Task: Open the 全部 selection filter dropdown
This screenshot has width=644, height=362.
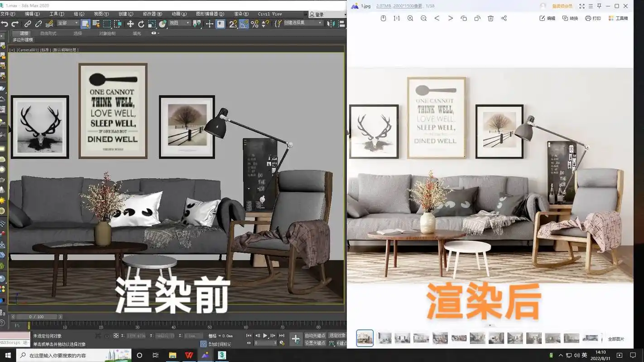Action: point(68,23)
